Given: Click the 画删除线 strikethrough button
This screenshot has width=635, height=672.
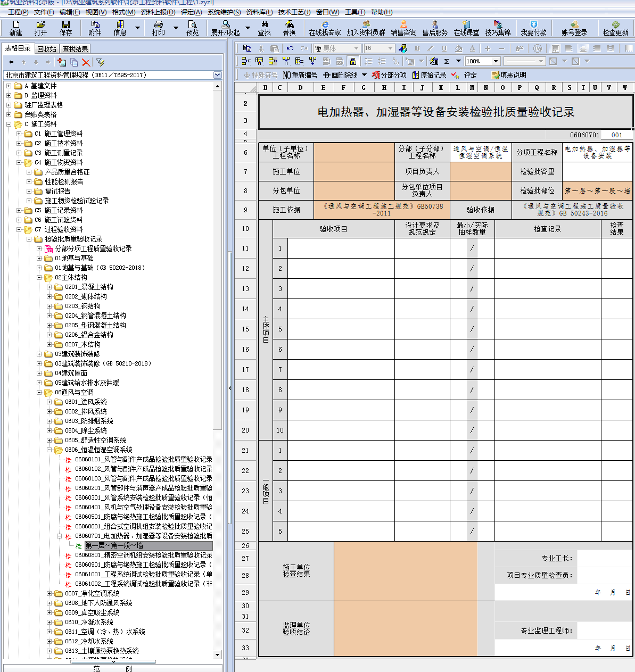Looking at the screenshot, I should coord(341,75).
